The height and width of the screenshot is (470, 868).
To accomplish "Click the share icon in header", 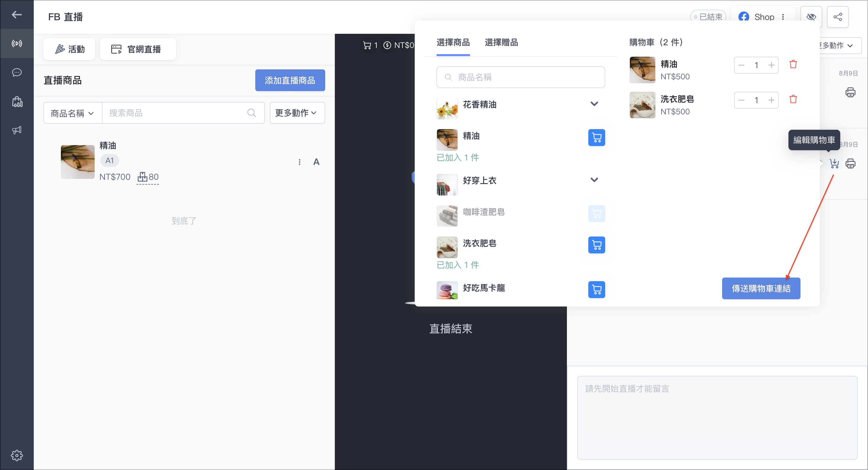I will (837, 17).
